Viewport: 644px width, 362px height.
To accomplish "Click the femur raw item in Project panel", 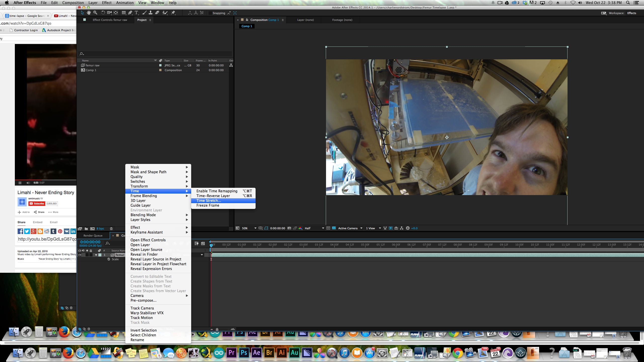I will (93, 65).
